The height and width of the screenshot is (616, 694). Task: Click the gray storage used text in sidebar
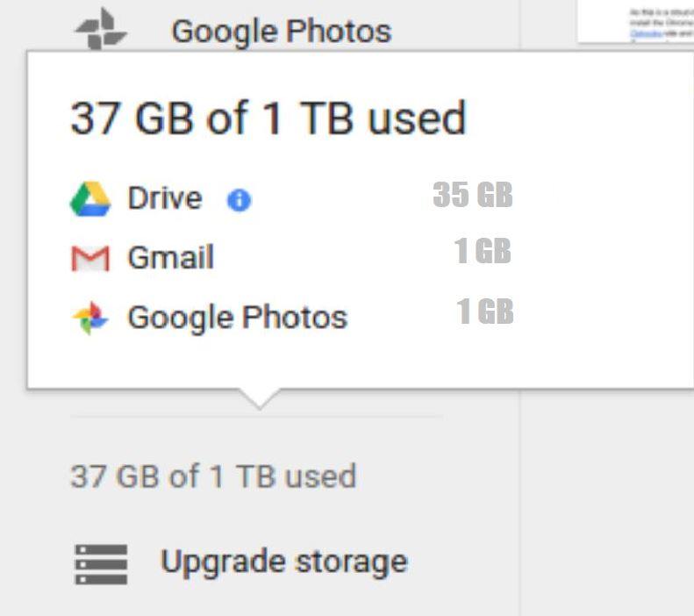tap(213, 476)
